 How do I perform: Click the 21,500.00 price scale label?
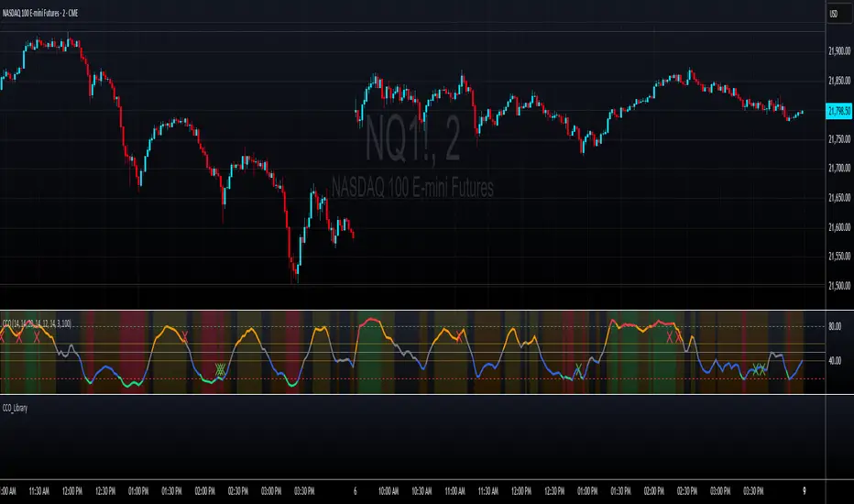pos(839,286)
